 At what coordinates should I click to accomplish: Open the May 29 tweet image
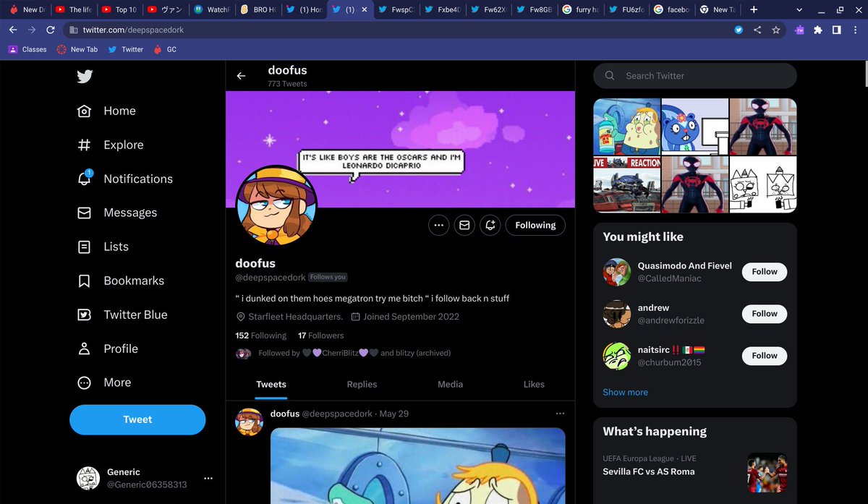point(418,466)
